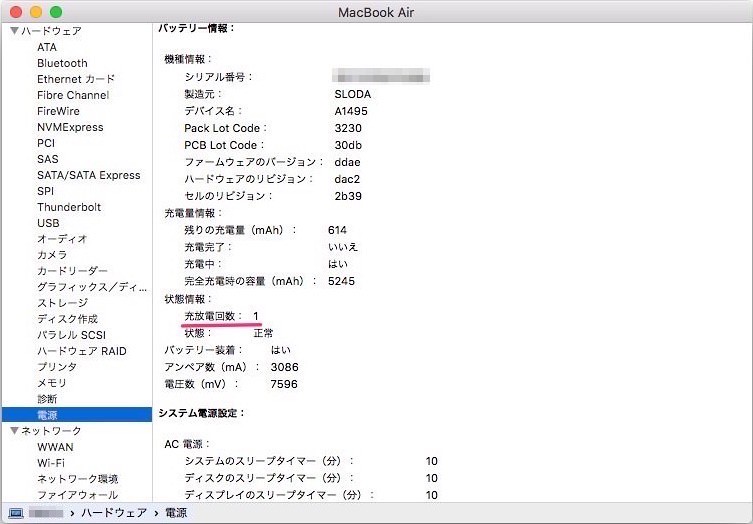Click the condition value 正常

[263, 333]
